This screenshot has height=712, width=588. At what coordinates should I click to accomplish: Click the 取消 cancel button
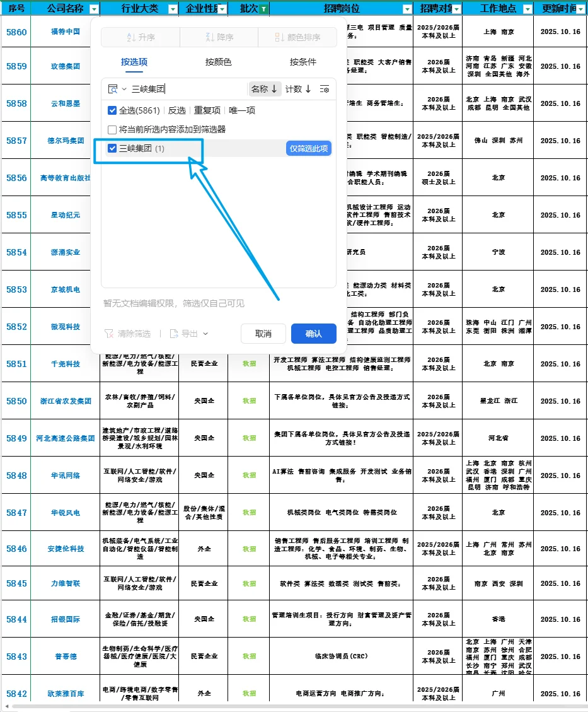(x=263, y=334)
